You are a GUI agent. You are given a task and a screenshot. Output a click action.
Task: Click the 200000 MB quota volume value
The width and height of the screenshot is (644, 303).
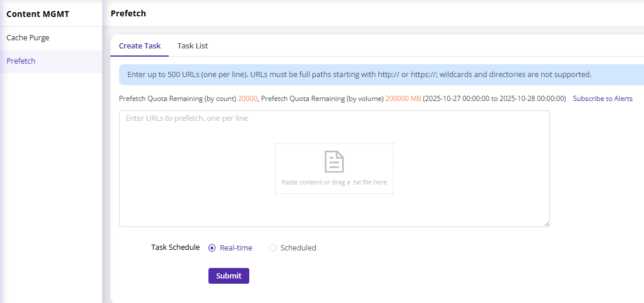403,99
